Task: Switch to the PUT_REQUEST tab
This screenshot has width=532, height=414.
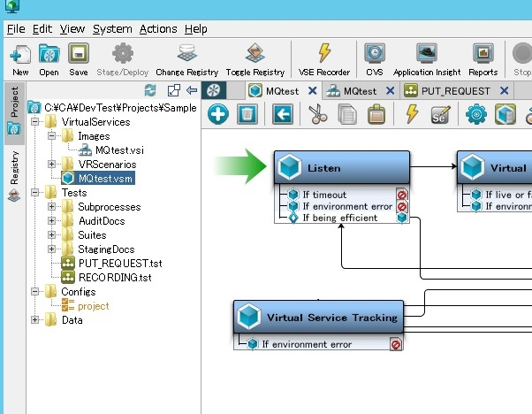Action: [x=451, y=90]
